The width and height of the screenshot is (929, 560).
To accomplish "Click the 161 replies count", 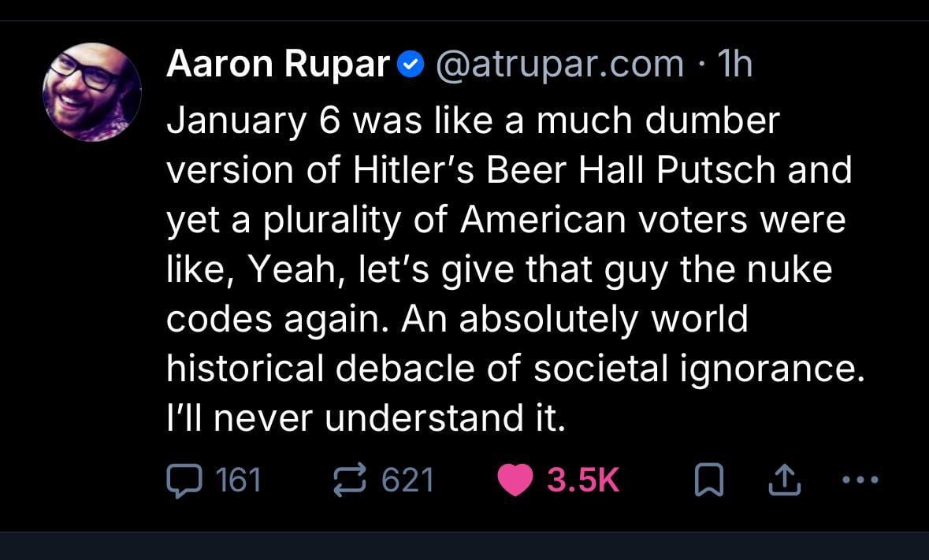I will [238, 480].
